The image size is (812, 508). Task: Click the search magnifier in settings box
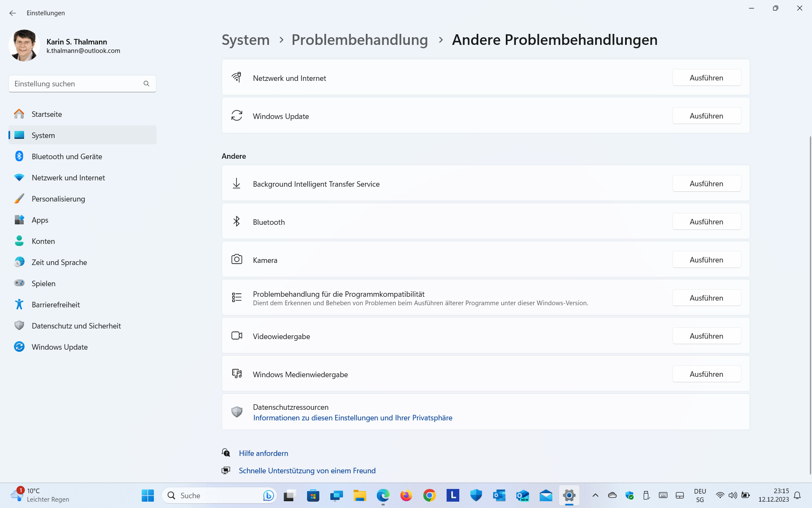[146, 84]
